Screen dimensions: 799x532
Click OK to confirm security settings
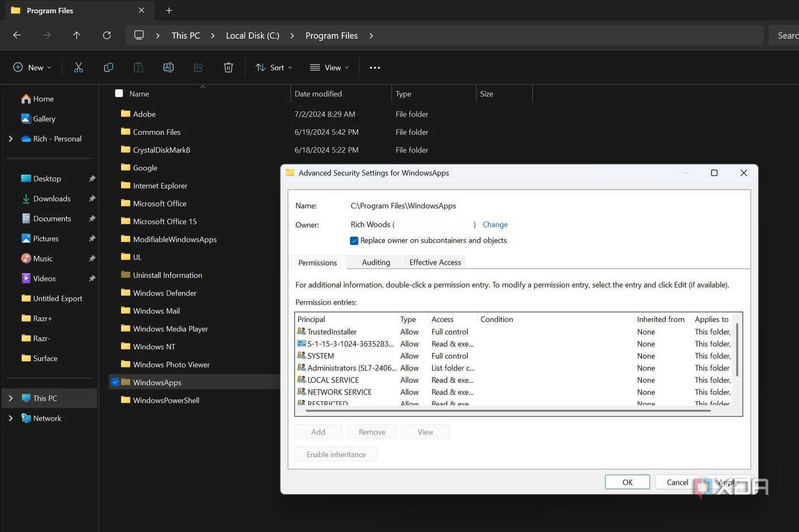click(x=627, y=482)
